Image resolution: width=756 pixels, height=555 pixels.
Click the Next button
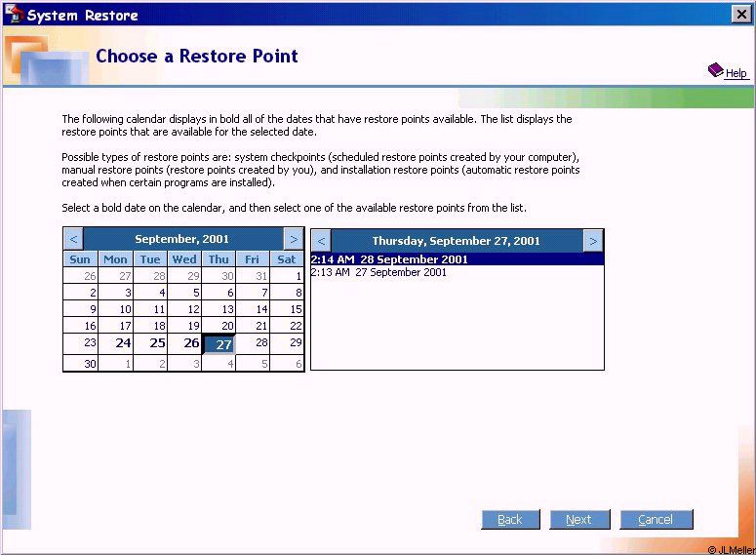(x=579, y=519)
